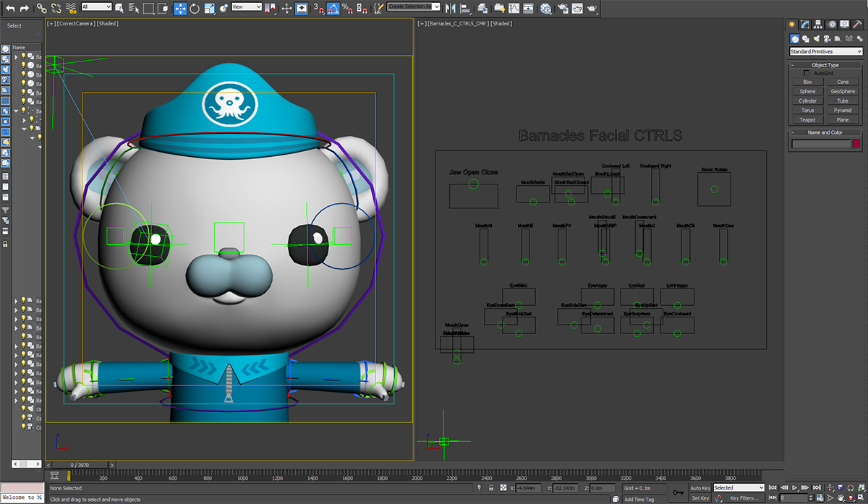Click the Mirror tool icon
The image size is (868, 504).
451,9
